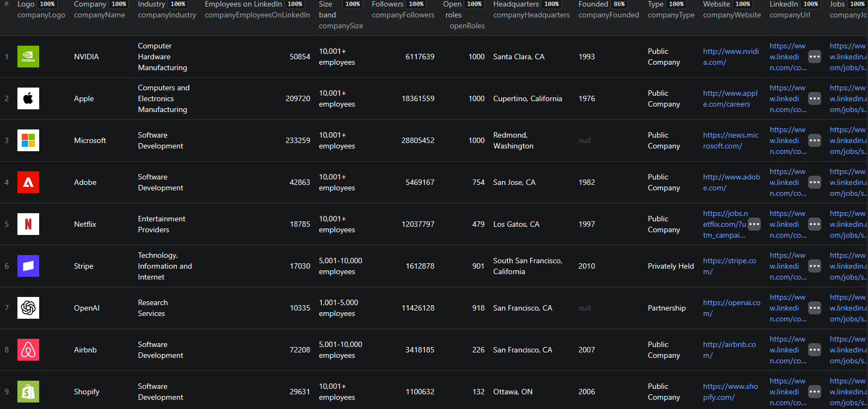Expand the Netflix LinkedIn URL ellipsis
This screenshot has width=868, height=409.
(815, 224)
